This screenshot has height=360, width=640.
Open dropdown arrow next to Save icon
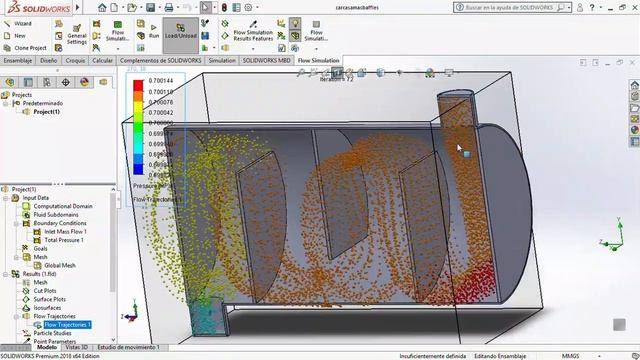pyautogui.click(x=159, y=8)
